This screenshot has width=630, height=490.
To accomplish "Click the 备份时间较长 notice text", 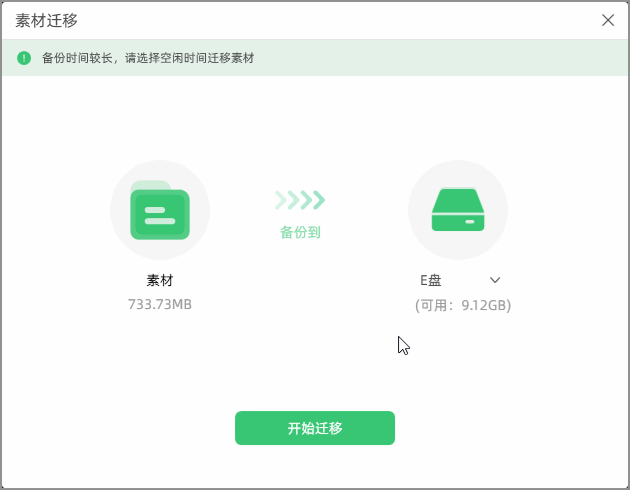I will coord(148,58).
